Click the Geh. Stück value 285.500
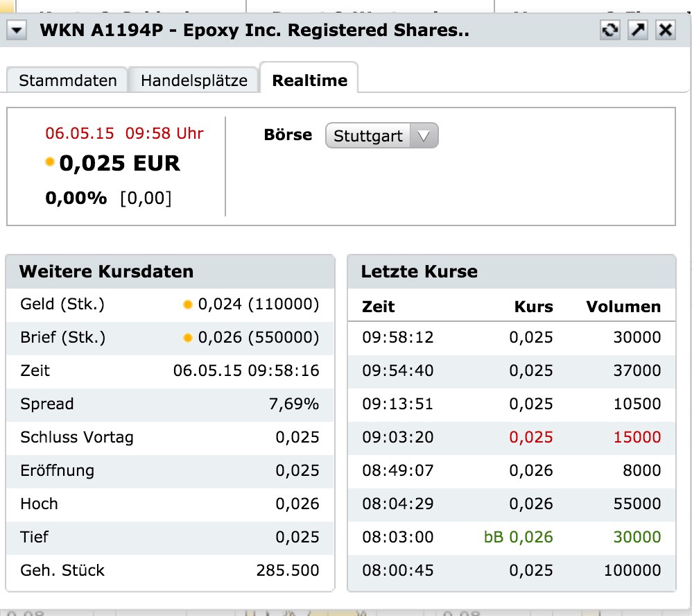This screenshot has height=616, width=692. pyautogui.click(x=288, y=570)
